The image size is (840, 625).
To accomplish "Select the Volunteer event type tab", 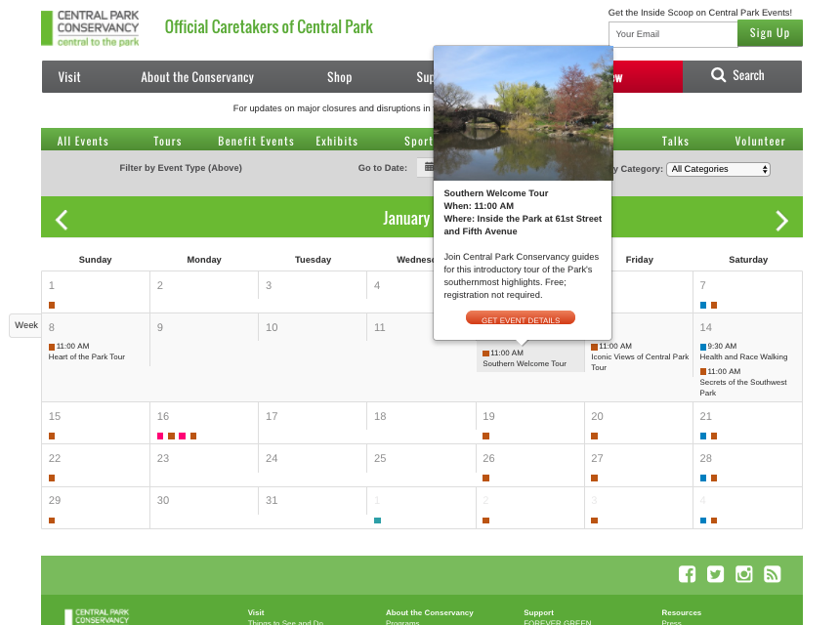I will [x=760, y=141].
